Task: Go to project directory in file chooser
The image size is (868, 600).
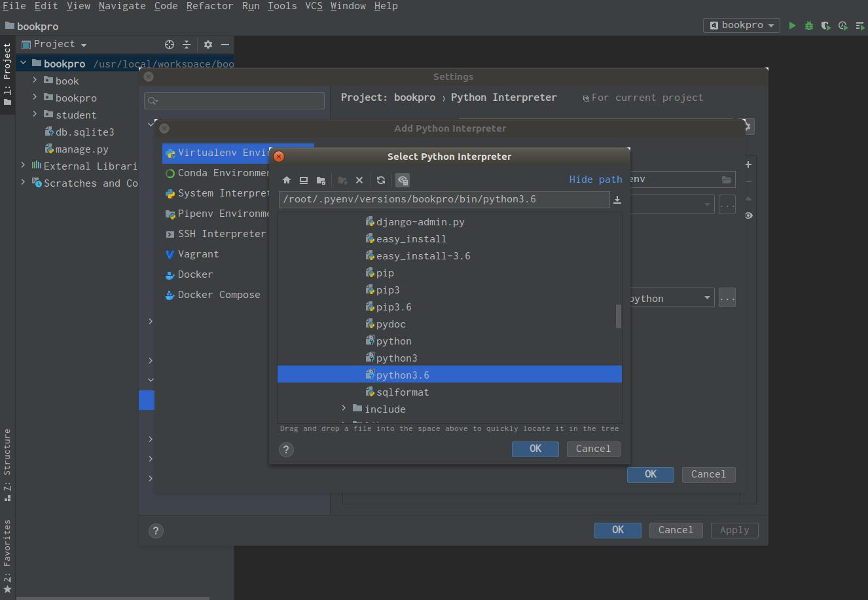Action: 321,180
